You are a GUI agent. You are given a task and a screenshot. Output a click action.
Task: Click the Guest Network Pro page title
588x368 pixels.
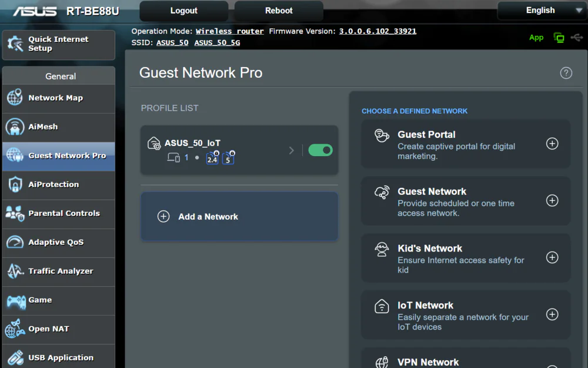click(x=201, y=73)
